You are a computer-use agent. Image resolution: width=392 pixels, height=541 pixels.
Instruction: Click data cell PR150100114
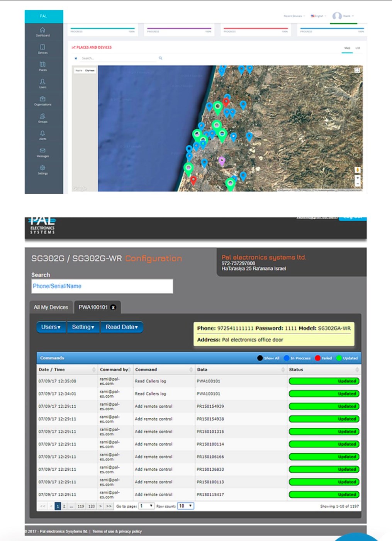[x=210, y=444]
